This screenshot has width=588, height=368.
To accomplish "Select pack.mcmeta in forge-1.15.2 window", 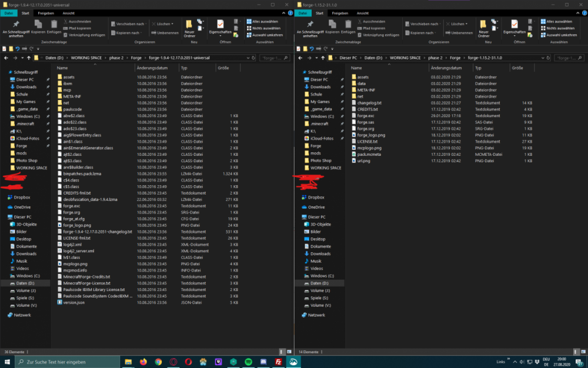I will [369, 155].
